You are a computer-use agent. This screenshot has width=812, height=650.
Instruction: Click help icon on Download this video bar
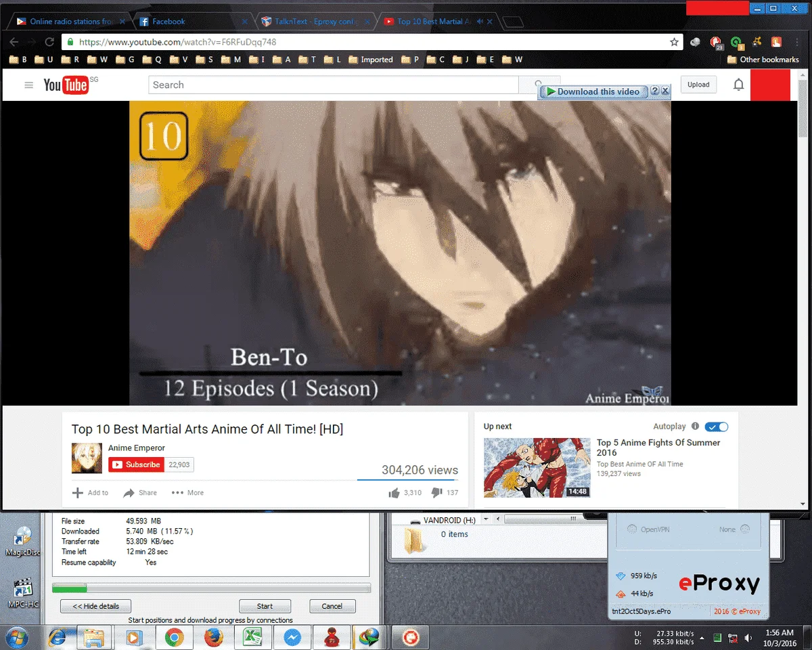[x=654, y=91]
